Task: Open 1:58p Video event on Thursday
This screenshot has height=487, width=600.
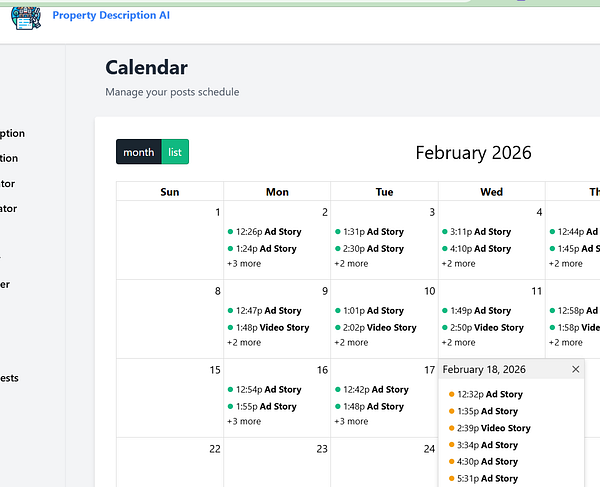Action: pos(574,327)
